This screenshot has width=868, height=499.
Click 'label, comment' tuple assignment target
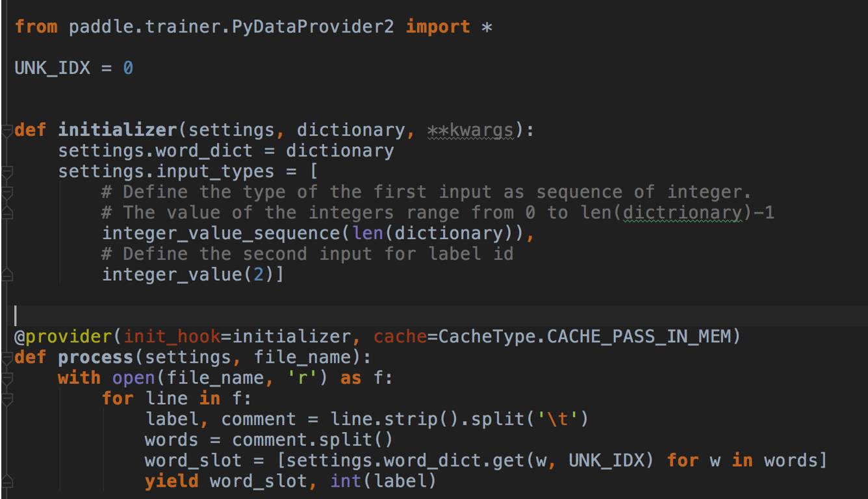point(220,420)
